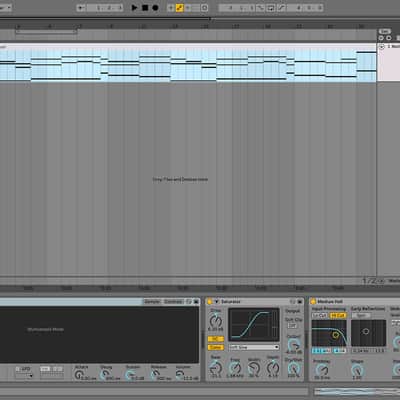Click the yellow filter handle in reverb
The height and width of the screenshot is (400, 400).
click(336, 335)
